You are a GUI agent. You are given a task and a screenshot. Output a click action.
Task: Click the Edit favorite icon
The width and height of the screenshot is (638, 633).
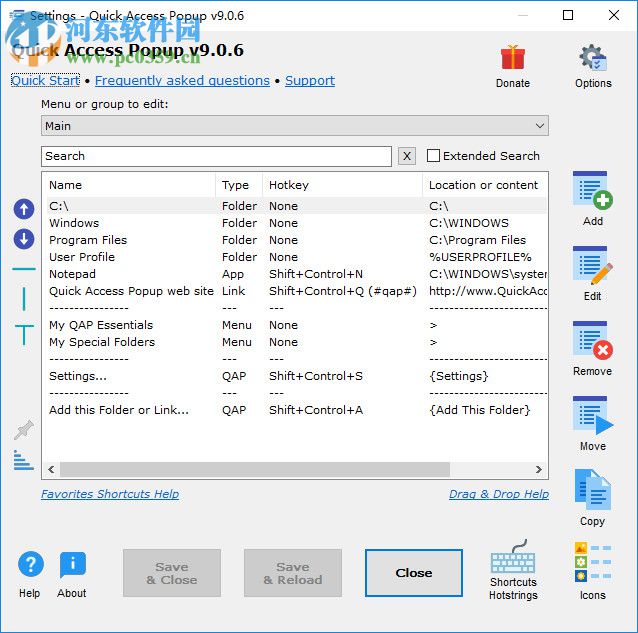592,265
